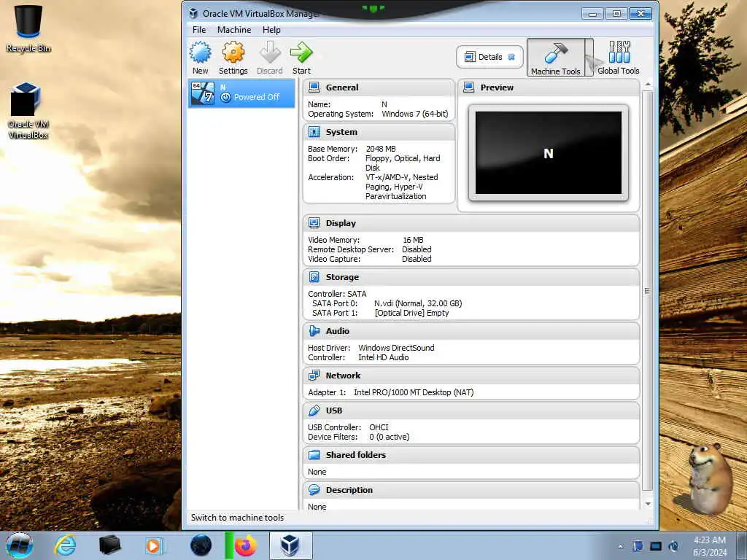Open the Network settings header link
This screenshot has width=747, height=560.
[343, 376]
